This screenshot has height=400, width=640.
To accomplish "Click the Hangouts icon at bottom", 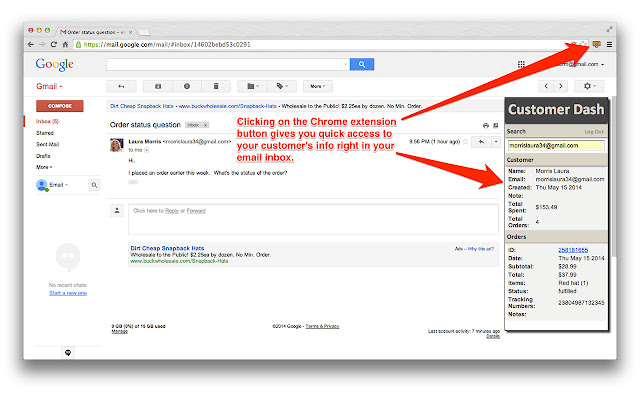I will (68, 353).
